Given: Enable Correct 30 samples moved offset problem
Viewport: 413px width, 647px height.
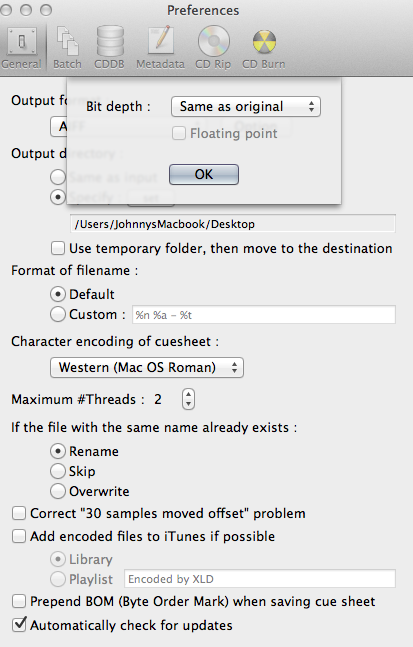Looking at the screenshot, I should (19, 513).
